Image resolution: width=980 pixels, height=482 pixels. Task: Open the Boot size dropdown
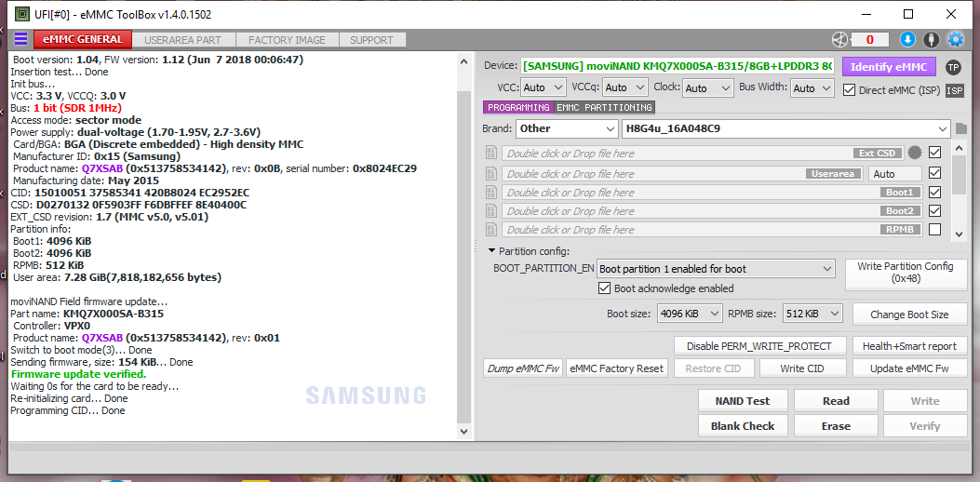tap(690, 314)
